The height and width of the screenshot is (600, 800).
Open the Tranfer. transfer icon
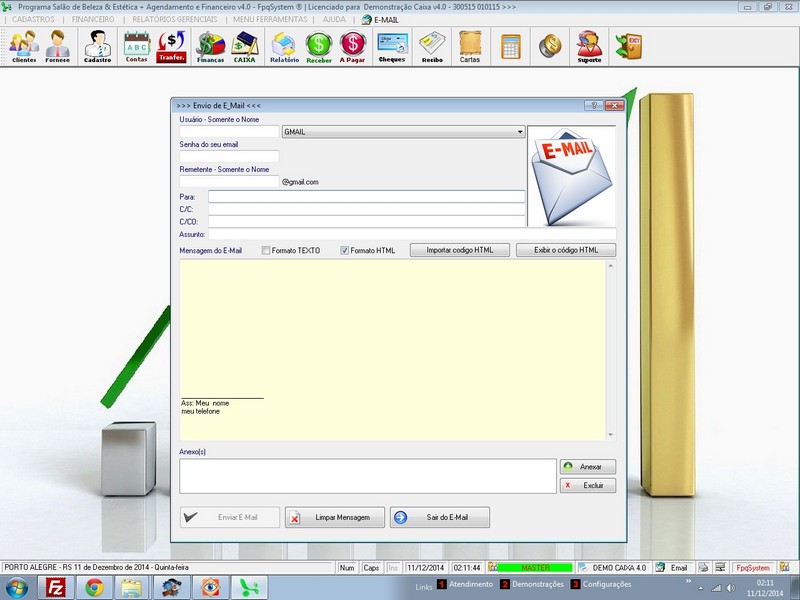171,46
